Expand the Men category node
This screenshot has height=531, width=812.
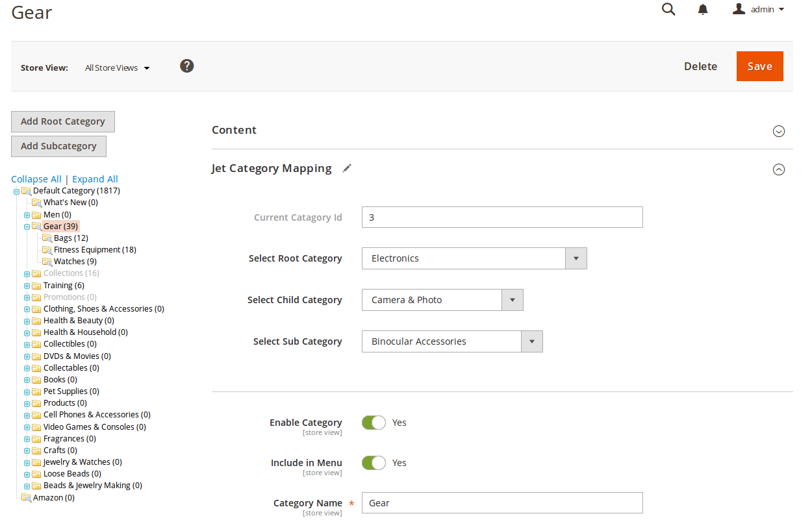tap(27, 215)
